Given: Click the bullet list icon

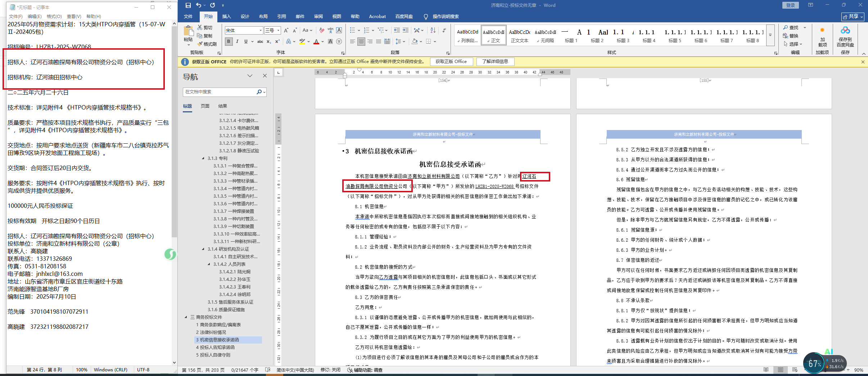Looking at the screenshot, I should click(x=352, y=30).
